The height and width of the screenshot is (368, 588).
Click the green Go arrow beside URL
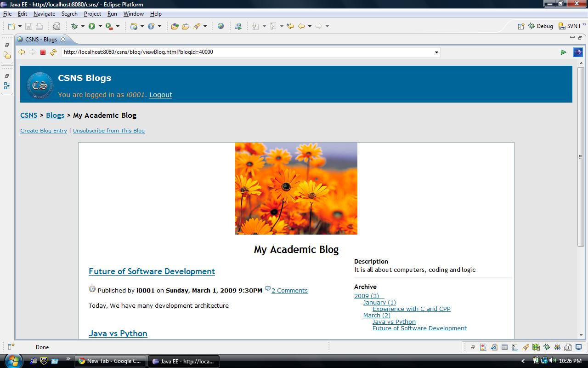pos(563,52)
